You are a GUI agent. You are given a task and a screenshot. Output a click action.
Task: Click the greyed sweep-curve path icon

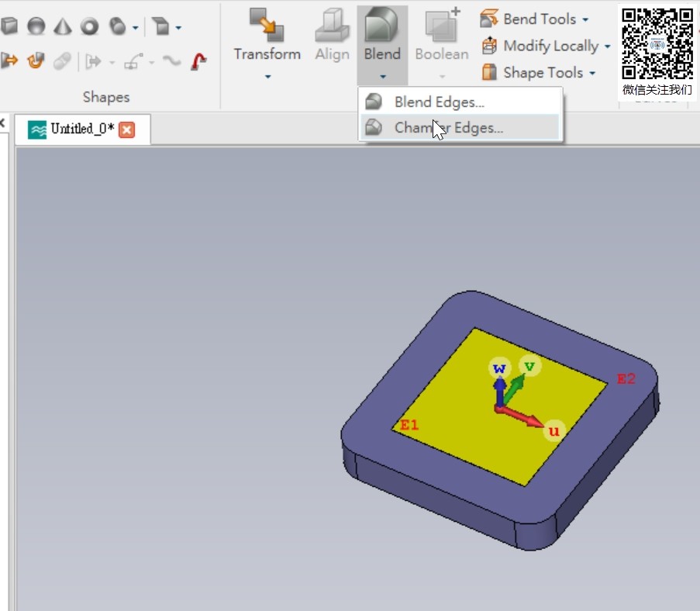[x=133, y=61]
